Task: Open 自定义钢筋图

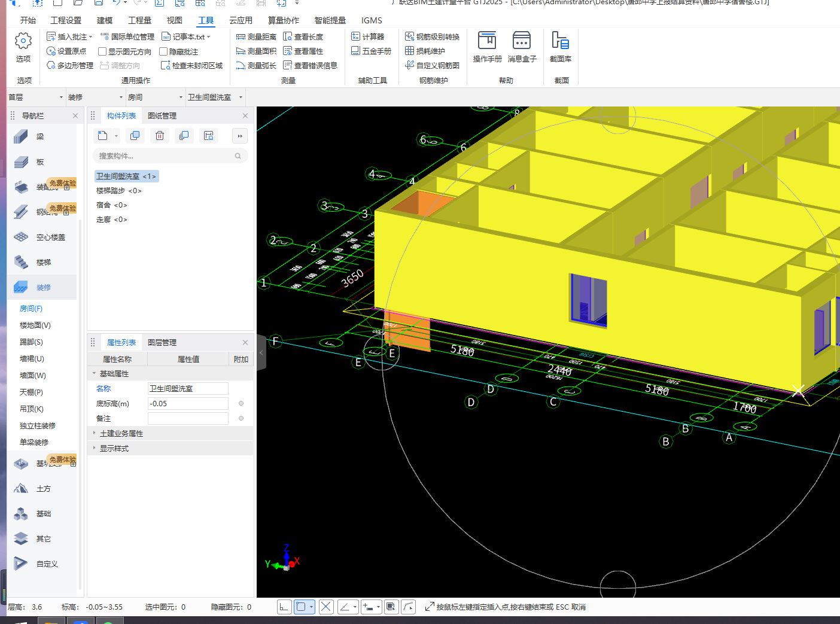Action: [x=433, y=65]
